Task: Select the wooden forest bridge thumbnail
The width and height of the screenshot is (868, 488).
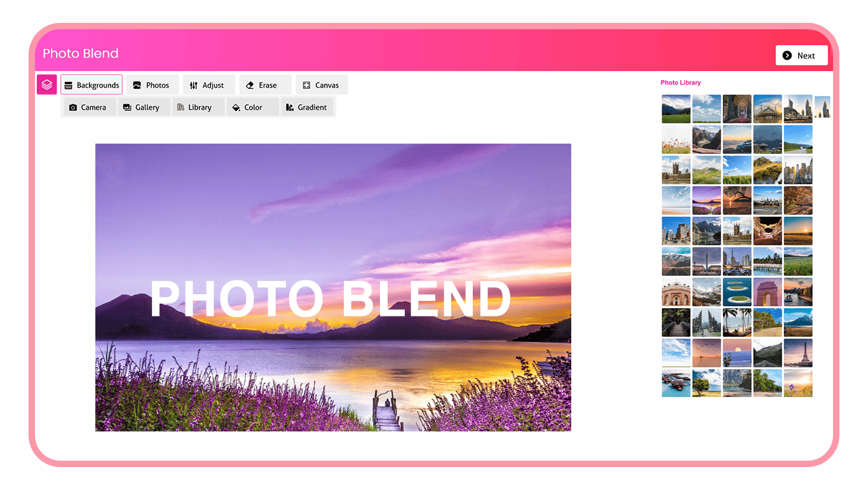Action: pos(675,322)
